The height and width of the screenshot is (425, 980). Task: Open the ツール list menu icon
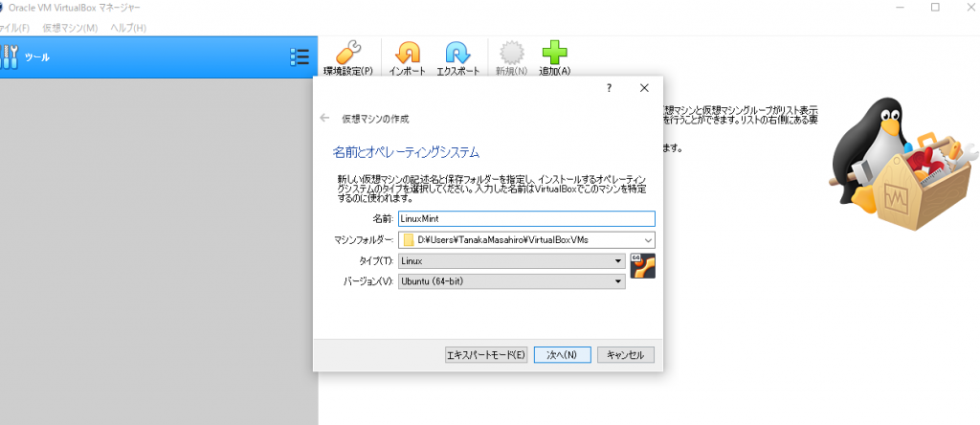click(x=300, y=56)
